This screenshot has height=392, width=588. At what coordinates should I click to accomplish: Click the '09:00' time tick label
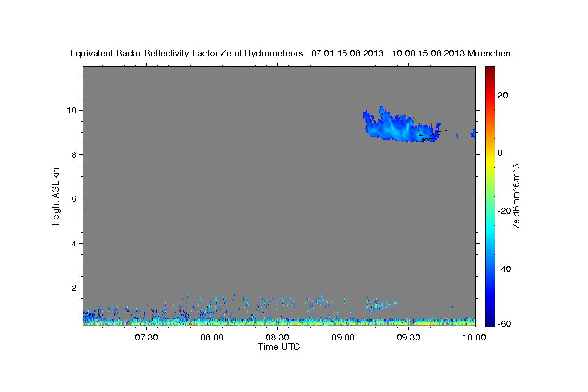coord(343,337)
